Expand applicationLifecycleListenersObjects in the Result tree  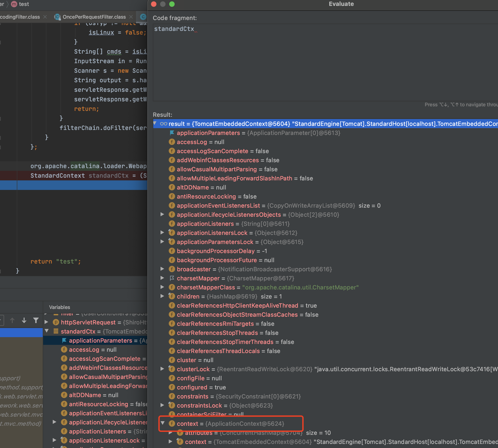(x=162, y=214)
